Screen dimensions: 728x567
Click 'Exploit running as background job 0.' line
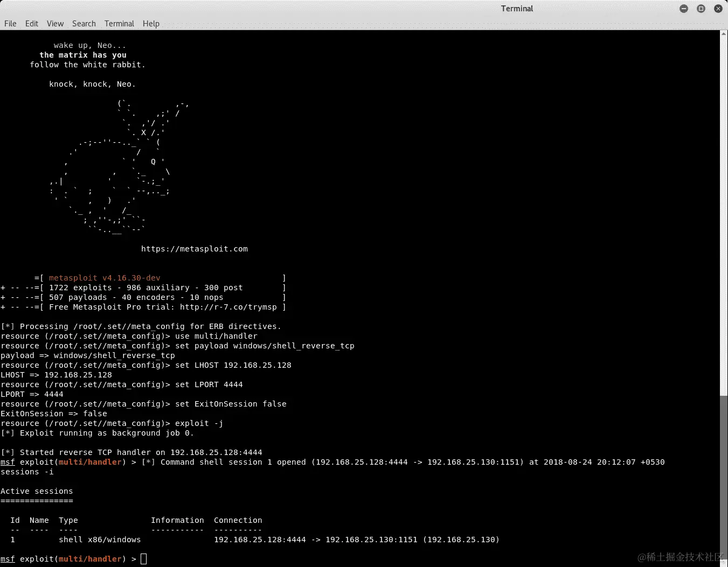[x=97, y=433]
